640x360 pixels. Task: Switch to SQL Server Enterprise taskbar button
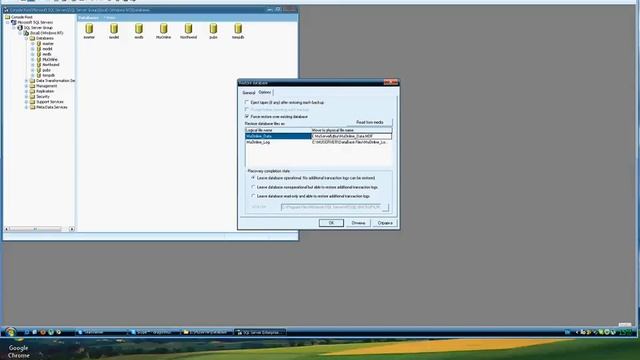[x=260, y=332]
